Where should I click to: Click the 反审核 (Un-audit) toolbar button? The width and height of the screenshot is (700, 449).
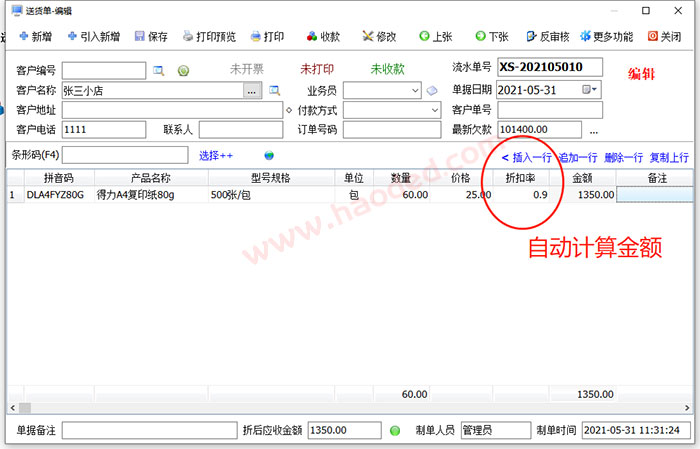pyautogui.click(x=548, y=37)
